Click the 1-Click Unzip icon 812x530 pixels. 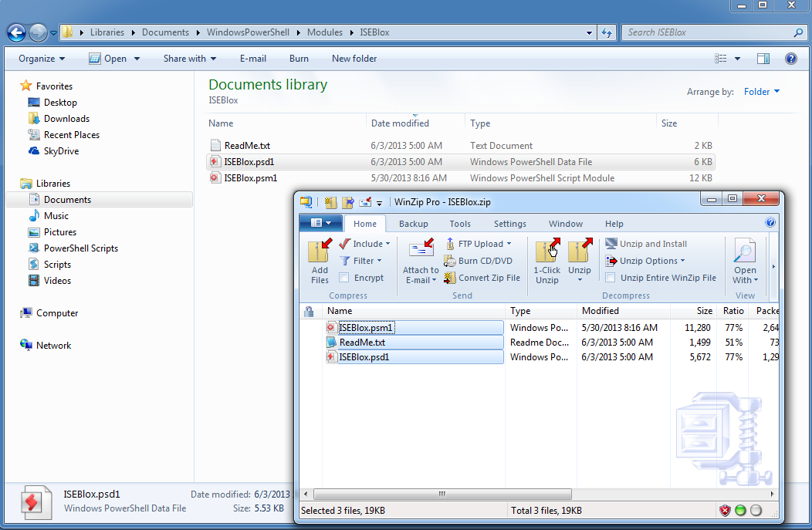coord(547,251)
